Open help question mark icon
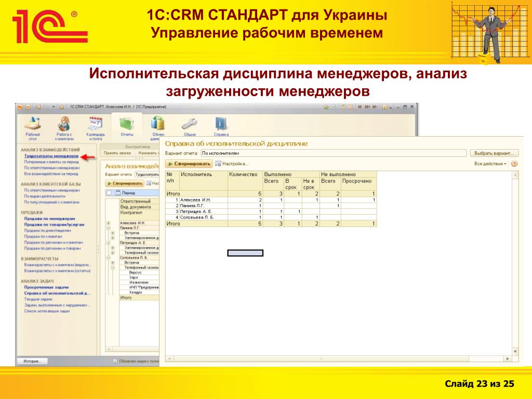The height and width of the screenshot is (399, 532). (x=514, y=164)
